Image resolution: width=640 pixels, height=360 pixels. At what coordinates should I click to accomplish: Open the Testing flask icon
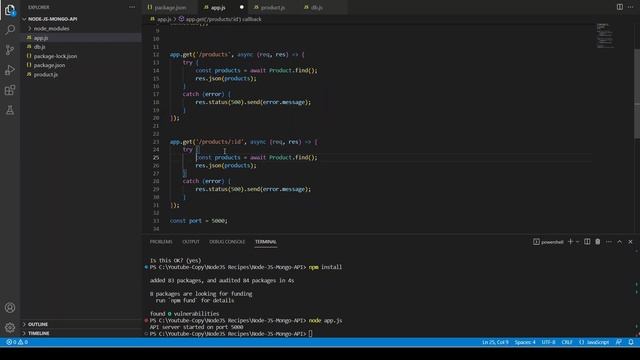pos(10,110)
